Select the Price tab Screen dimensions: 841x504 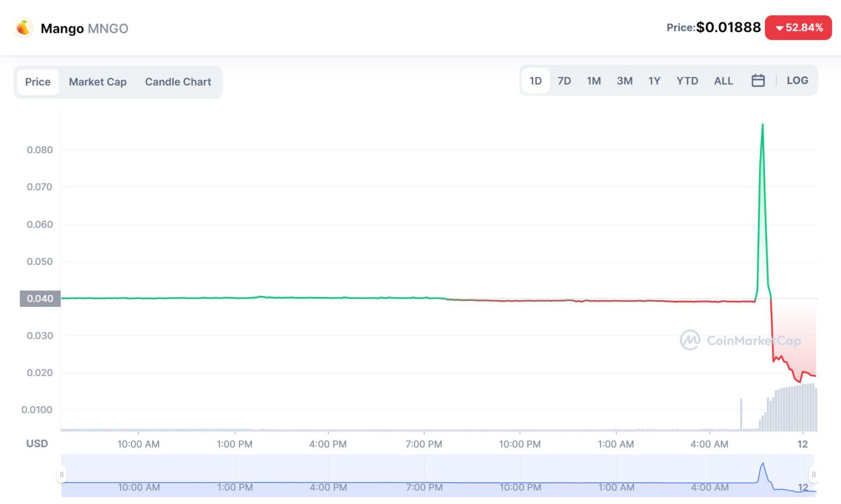pyautogui.click(x=38, y=82)
